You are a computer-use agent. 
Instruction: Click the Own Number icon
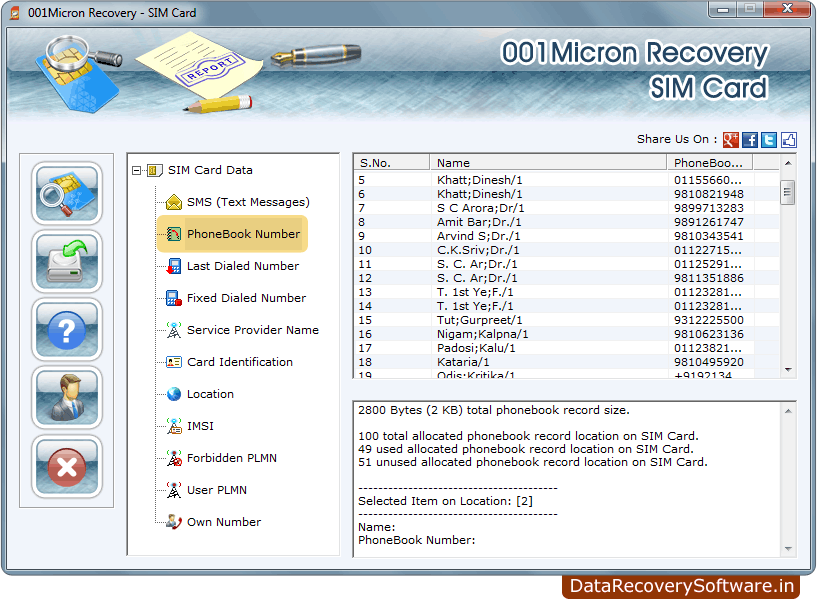tap(174, 522)
